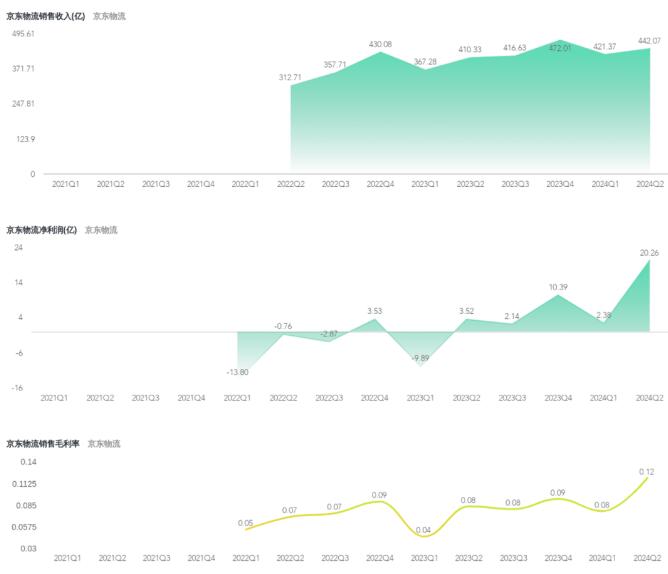This screenshot has height=574, width=668.
Task: Click 2022Q1 on the net profit chart axis
Action: pos(237,398)
